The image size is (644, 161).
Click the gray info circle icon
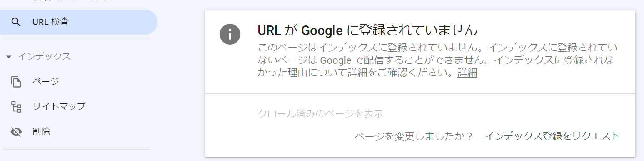point(230,34)
